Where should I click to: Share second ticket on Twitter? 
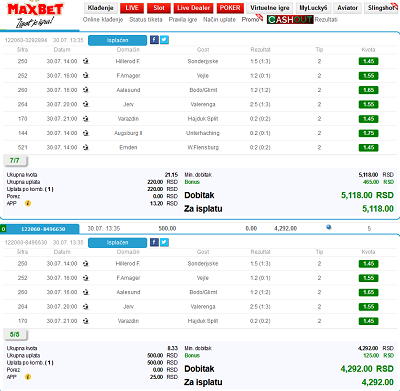tap(164, 242)
